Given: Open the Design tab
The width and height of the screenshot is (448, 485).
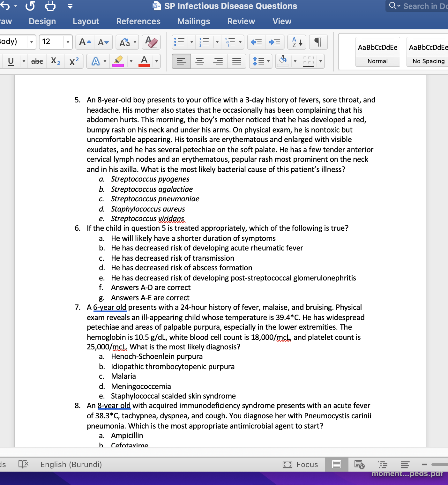Looking at the screenshot, I should tap(42, 21).
